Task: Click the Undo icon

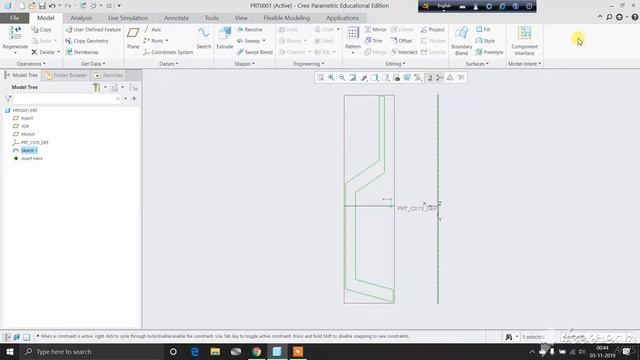Action: coord(52,6)
